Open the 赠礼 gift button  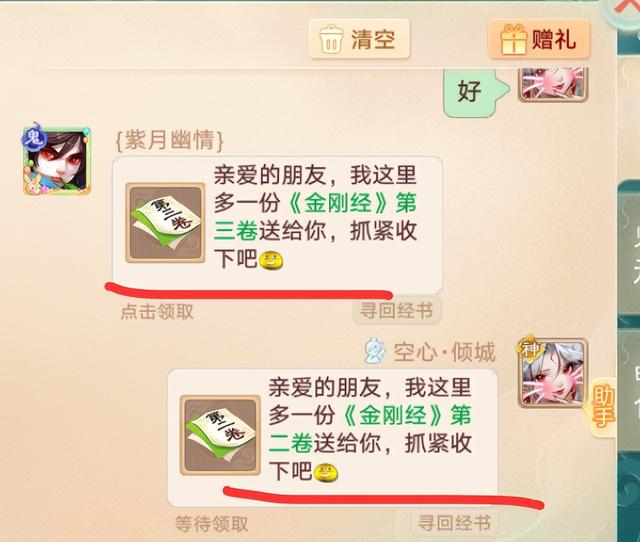(539, 40)
